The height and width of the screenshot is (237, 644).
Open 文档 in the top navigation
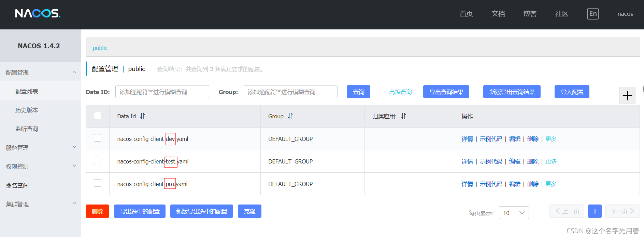[x=498, y=14]
